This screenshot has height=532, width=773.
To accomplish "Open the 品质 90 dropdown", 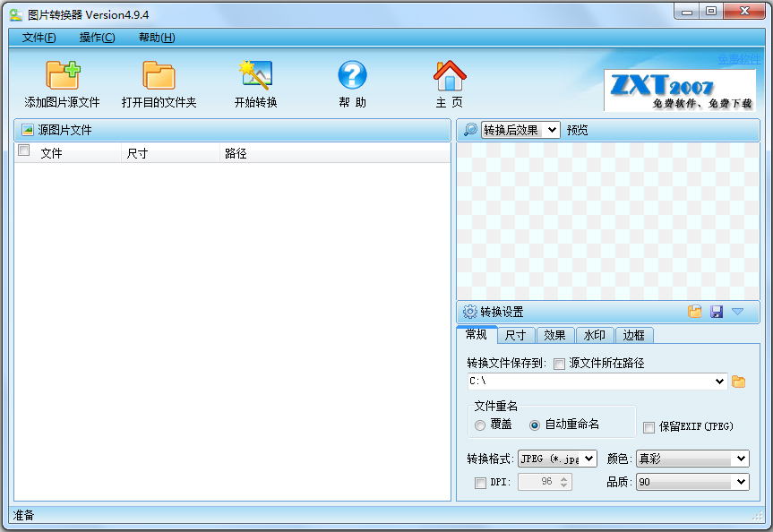I will (692, 482).
